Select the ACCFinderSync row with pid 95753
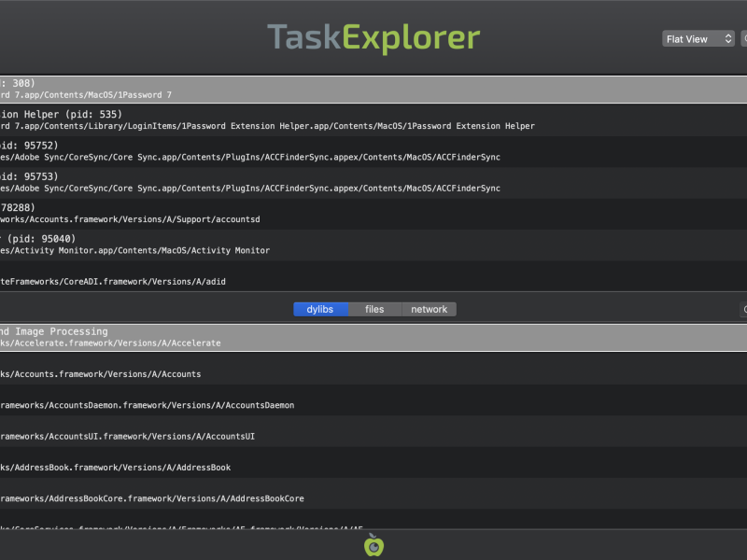Image resolution: width=747 pixels, height=560 pixels. point(373,182)
